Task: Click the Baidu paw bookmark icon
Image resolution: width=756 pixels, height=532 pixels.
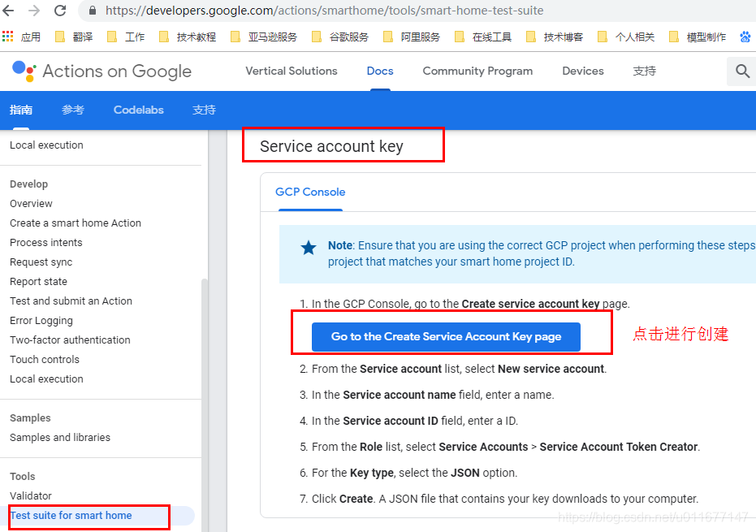Action: [745, 37]
